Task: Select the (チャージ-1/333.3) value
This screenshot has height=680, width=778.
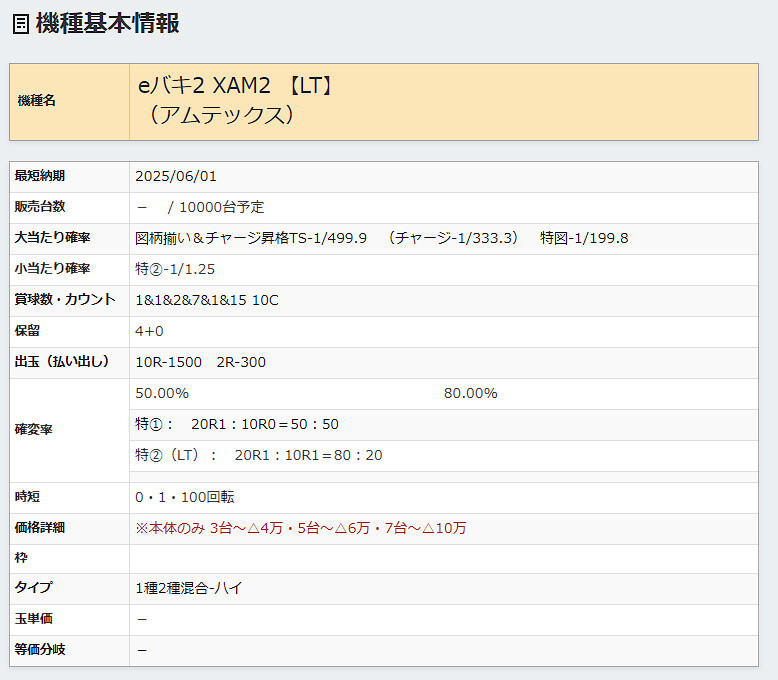Action: (454, 238)
